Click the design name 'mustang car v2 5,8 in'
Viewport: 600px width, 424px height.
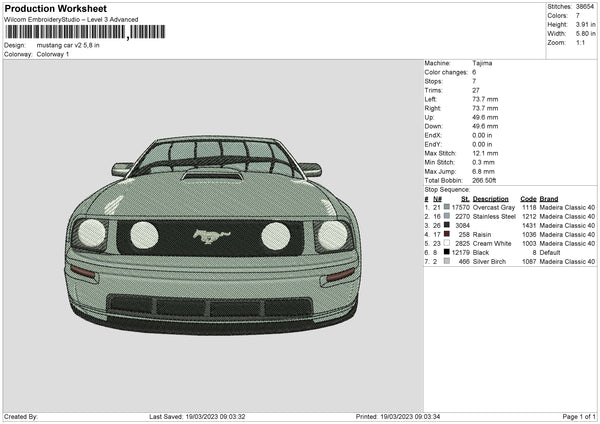68,45
